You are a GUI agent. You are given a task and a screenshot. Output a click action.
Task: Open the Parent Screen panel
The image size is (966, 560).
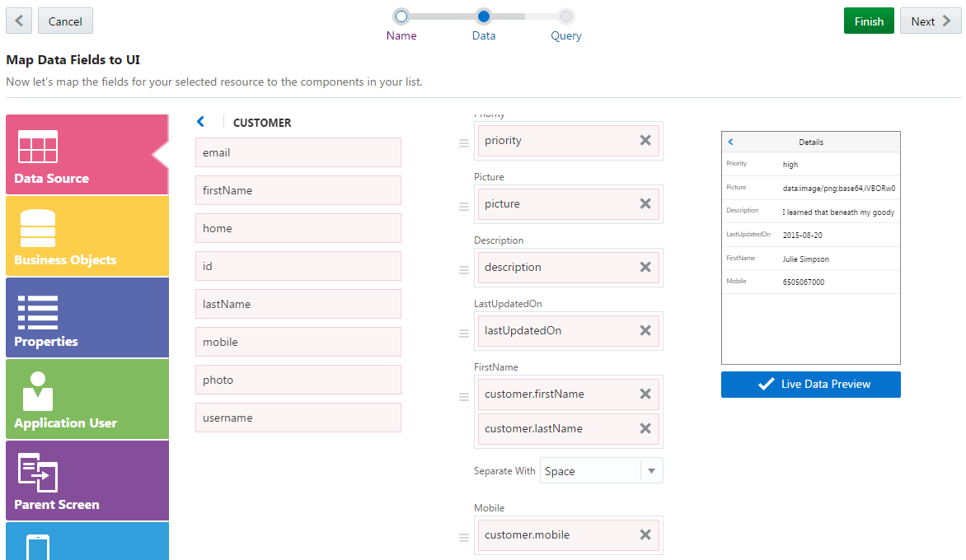click(x=87, y=480)
